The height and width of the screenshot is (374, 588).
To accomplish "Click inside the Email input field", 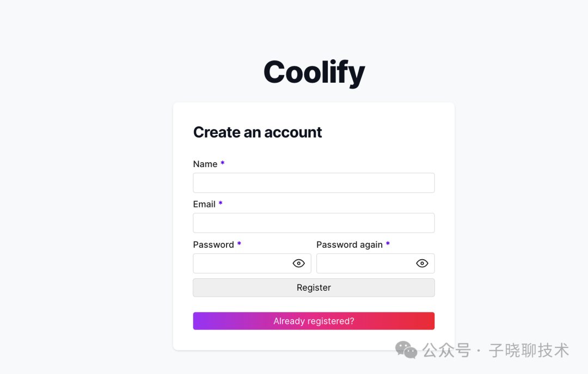I will 314,223.
